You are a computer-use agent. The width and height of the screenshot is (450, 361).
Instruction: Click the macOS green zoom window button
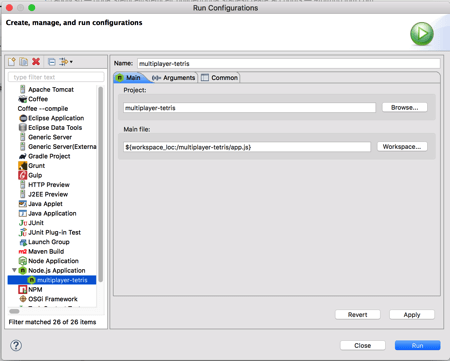32,8
